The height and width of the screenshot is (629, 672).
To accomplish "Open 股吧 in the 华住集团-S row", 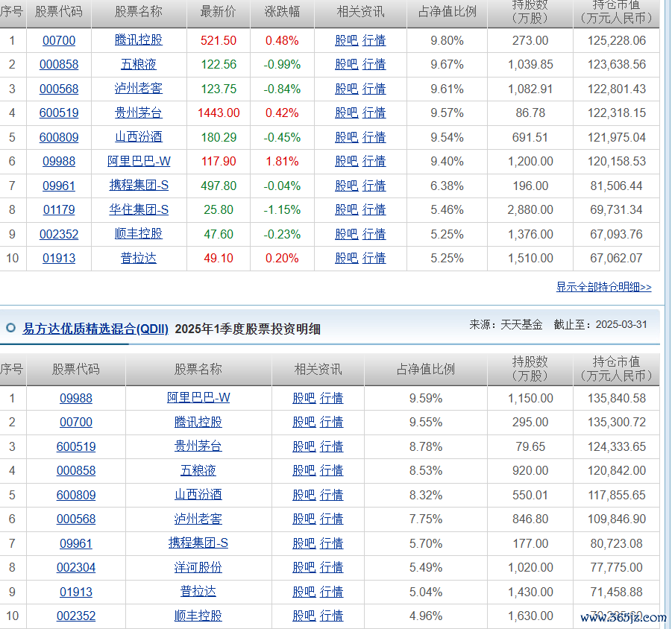I will tap(346, 210).
